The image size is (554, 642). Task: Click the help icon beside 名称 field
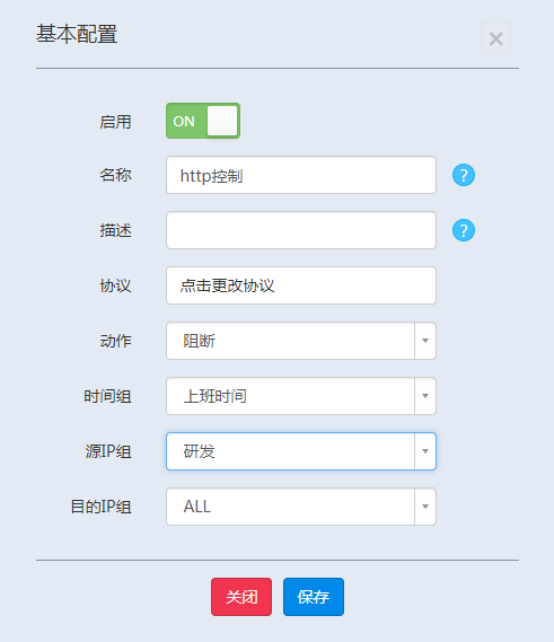[x=464, y=175]
